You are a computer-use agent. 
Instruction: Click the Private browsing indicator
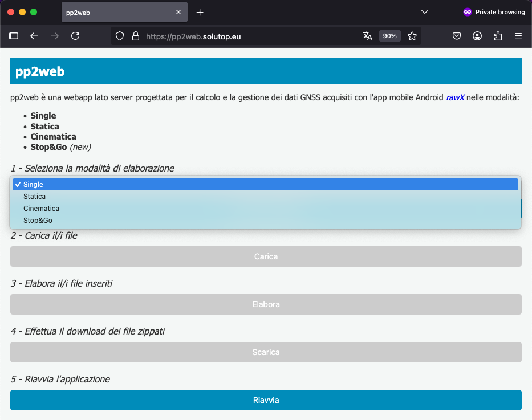coord(494,12)
